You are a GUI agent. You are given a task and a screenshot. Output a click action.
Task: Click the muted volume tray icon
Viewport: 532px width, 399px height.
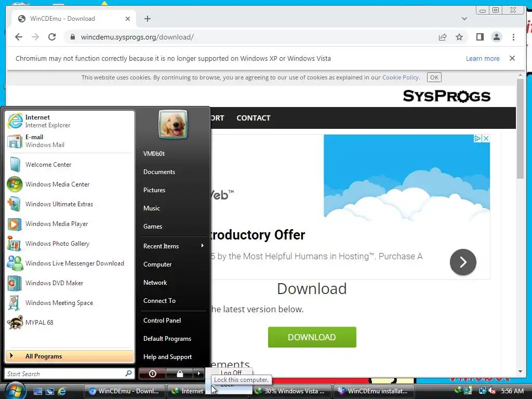click(492, 391)
